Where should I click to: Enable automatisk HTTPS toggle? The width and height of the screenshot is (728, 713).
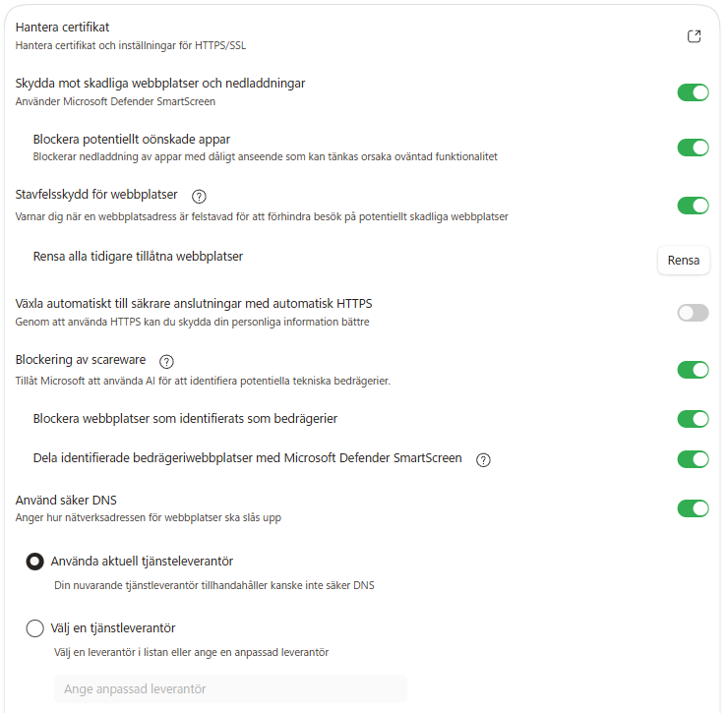693,313
